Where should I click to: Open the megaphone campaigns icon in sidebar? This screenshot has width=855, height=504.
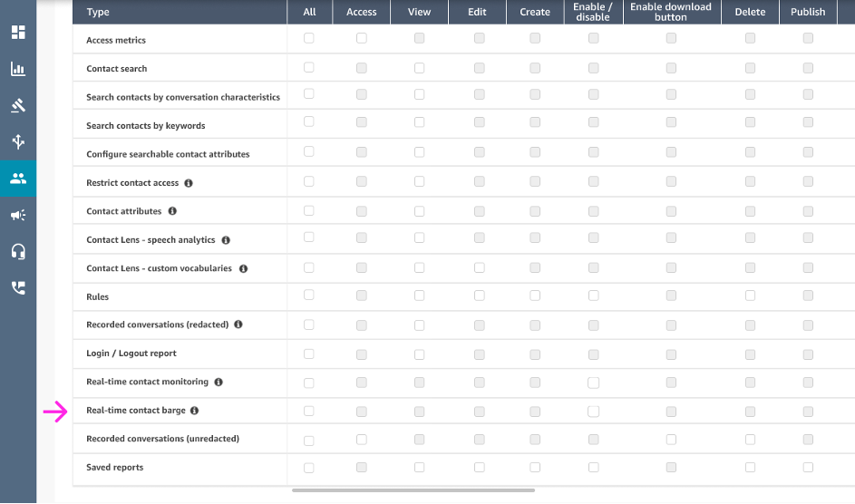(18, 215)
